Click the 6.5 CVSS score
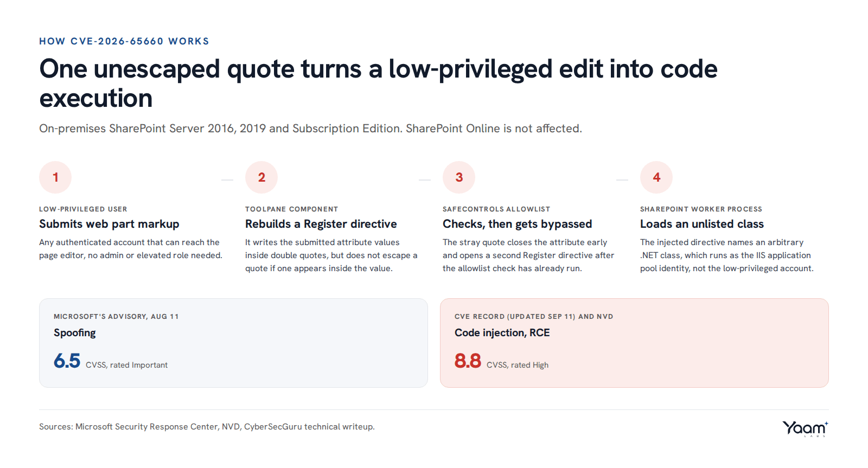The width and height of the screenshot is (868, 468). [67, 361]
